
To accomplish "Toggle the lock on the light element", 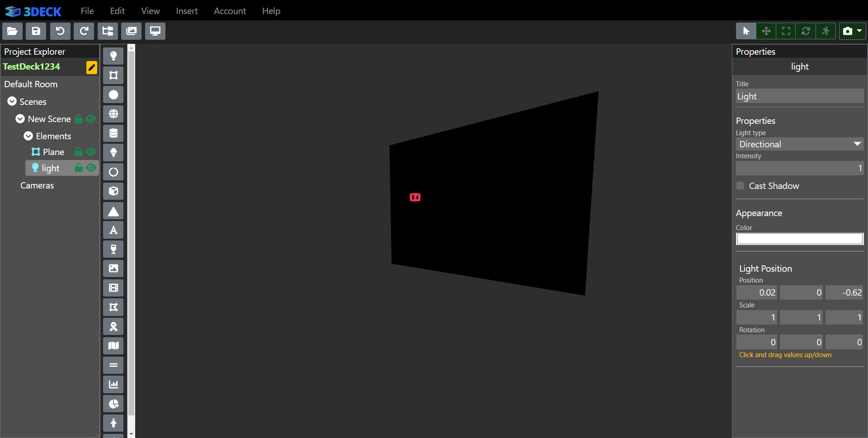I will click(x=79, y=168).
